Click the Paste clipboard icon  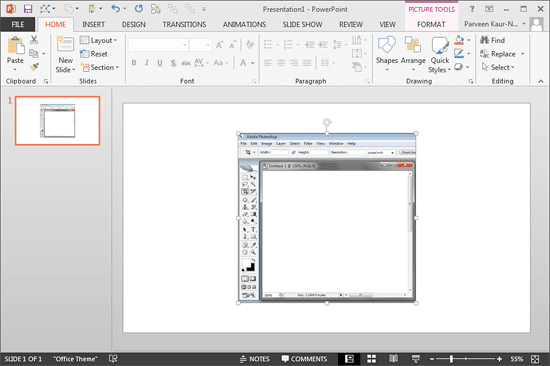pos(15,46)
